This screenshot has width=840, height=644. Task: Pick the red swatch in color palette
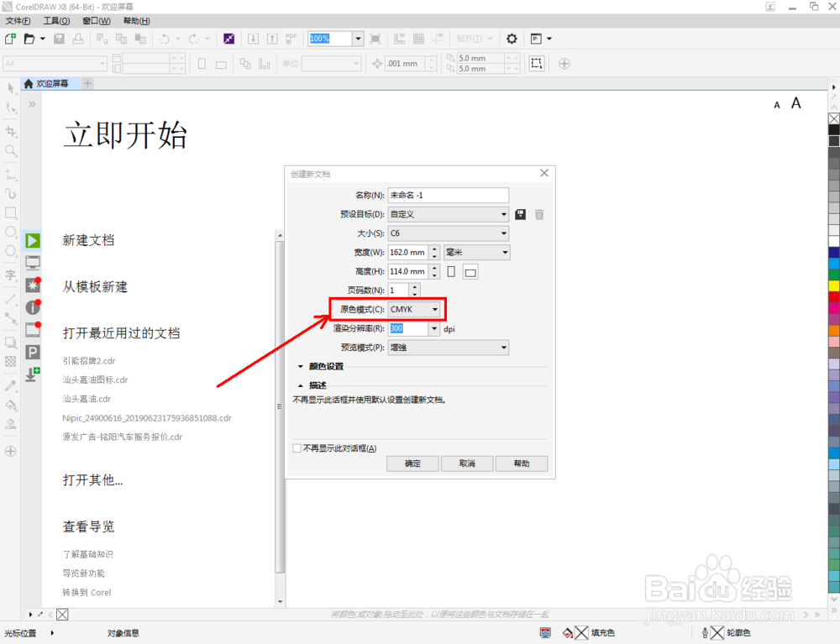pos(834,297)
